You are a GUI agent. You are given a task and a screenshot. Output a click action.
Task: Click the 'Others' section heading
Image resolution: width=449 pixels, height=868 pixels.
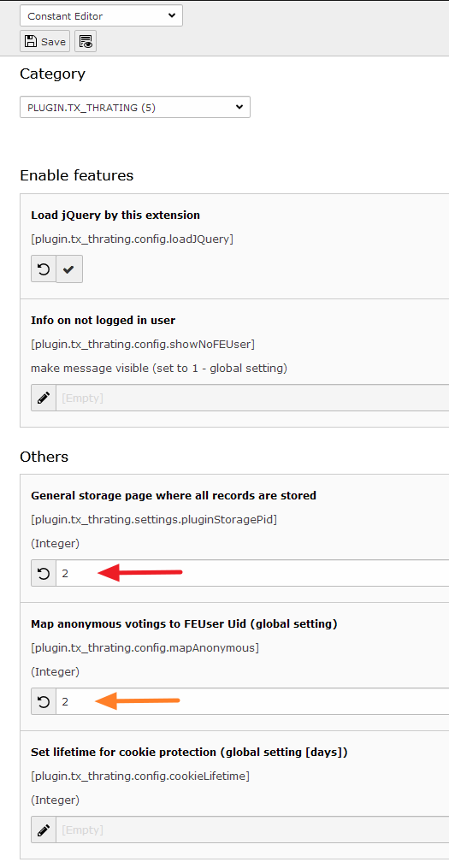(44, 457)
